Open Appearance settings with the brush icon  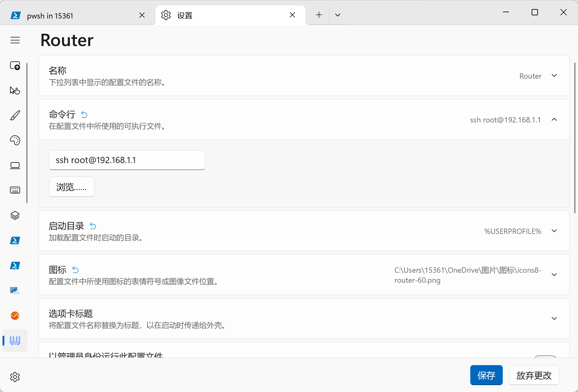15,116
